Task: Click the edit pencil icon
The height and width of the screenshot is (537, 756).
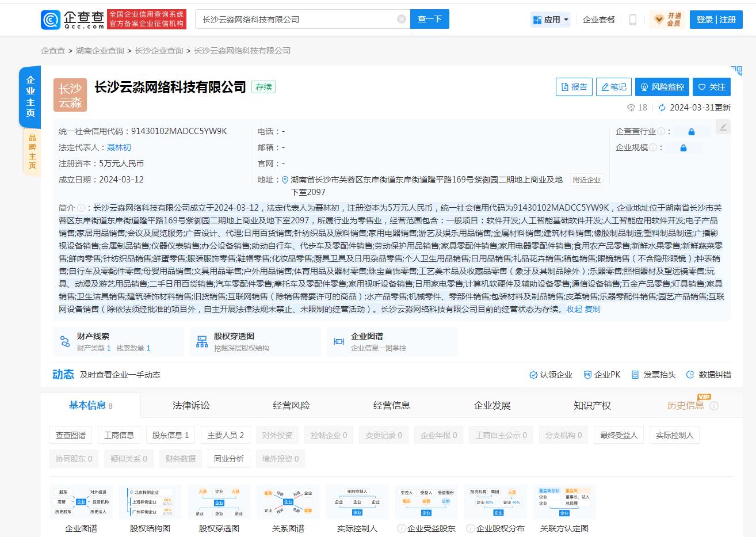Action: coord(723,127)
